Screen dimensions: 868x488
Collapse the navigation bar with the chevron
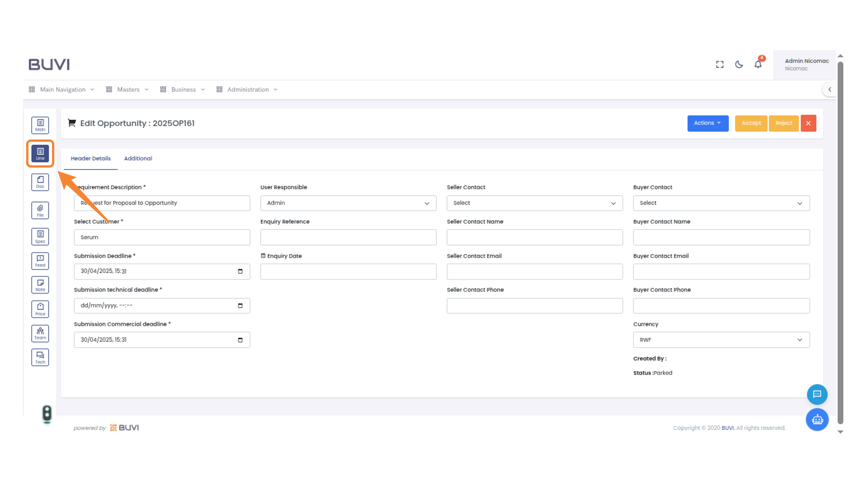pyautogui.click(x=830, y=89)
